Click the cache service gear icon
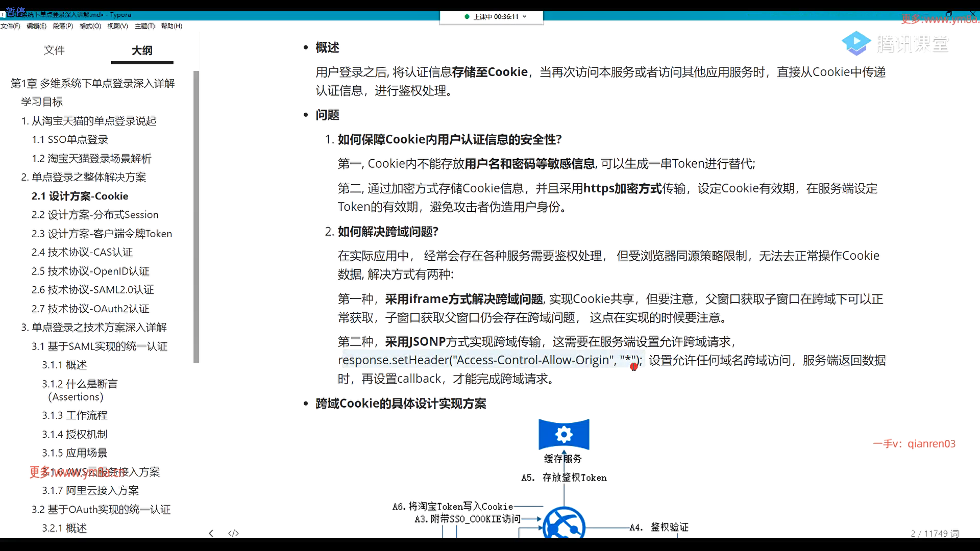Screen dimensions: 980x551 563,435
